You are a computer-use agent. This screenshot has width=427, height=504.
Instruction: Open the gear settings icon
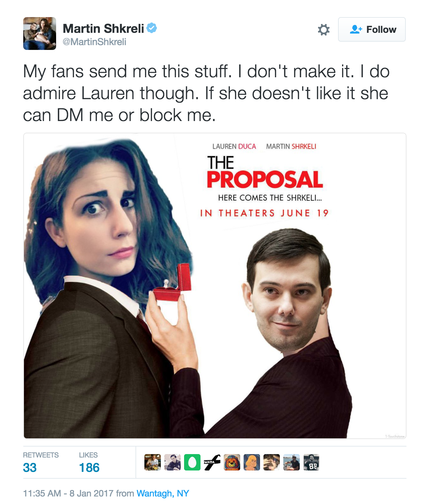pyautogui.click(x=323, y=30)
